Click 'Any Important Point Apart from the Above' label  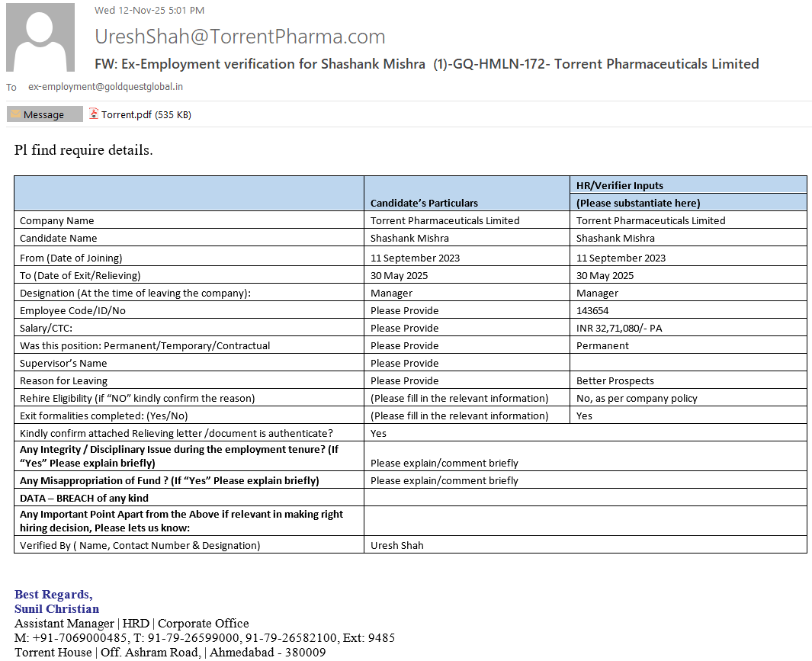pos(181,521)
